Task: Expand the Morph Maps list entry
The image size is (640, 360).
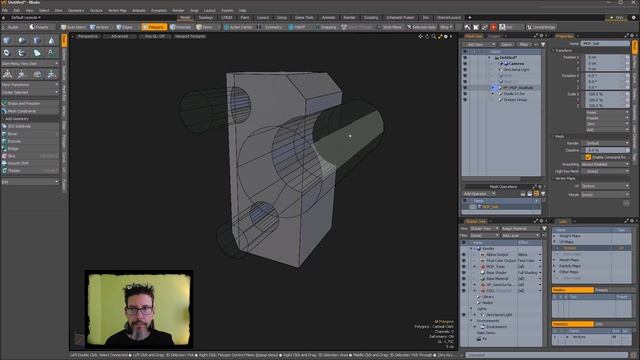Action: pos(554,260)
